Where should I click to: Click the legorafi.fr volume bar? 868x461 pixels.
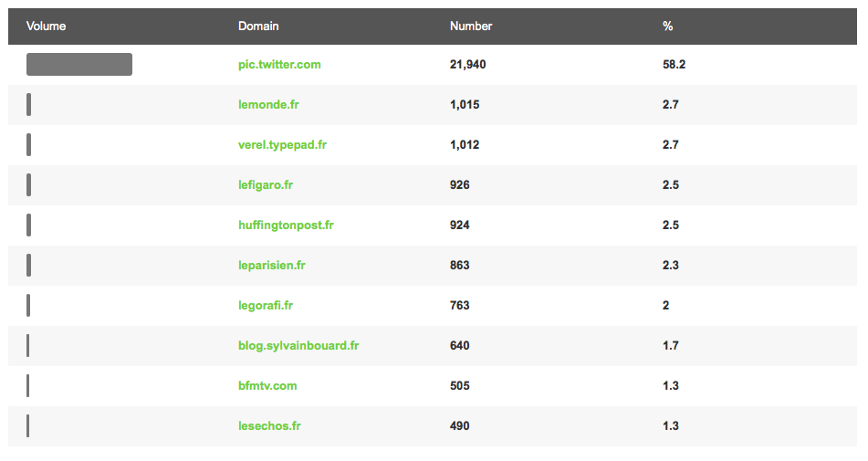(28, 306)
